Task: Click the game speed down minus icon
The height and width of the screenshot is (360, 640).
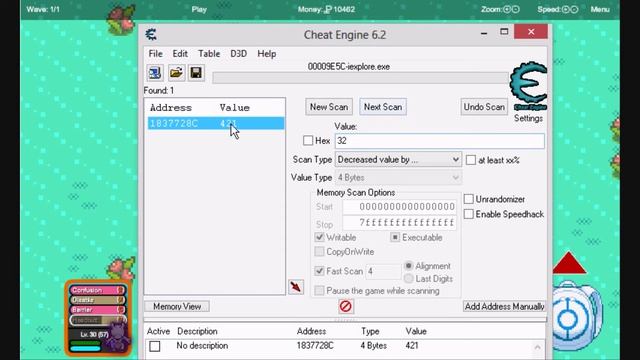Action: coord(574,9)
